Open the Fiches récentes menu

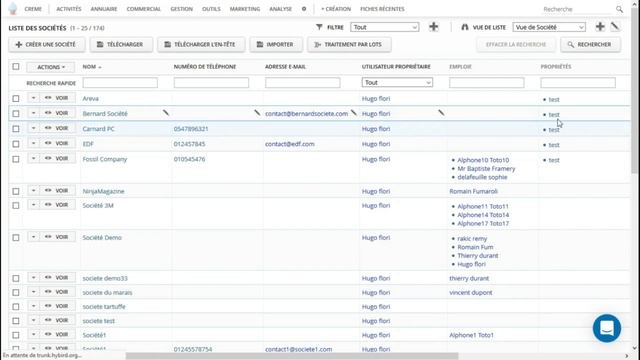coord(382,9)
